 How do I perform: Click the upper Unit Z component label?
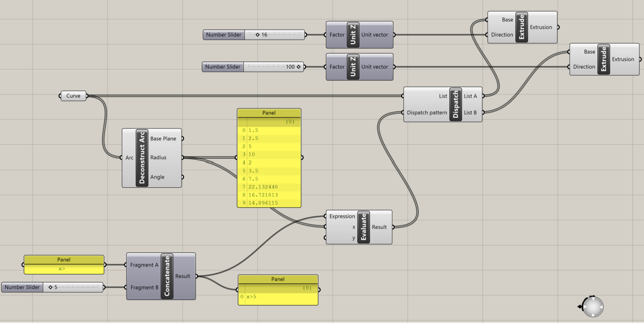(x=352, y=35)
